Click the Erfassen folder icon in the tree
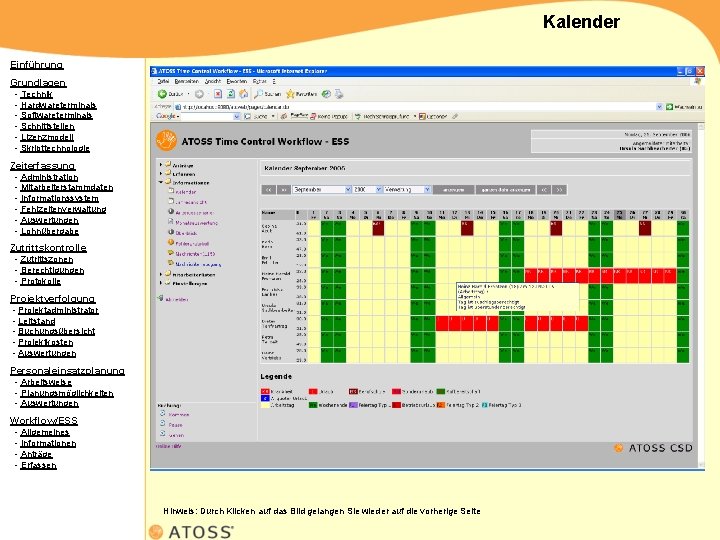 click(168, 173)
